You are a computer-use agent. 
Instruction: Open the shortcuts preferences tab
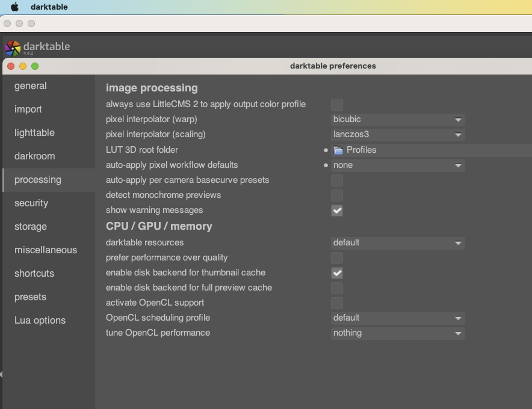(x=34, y=274)
